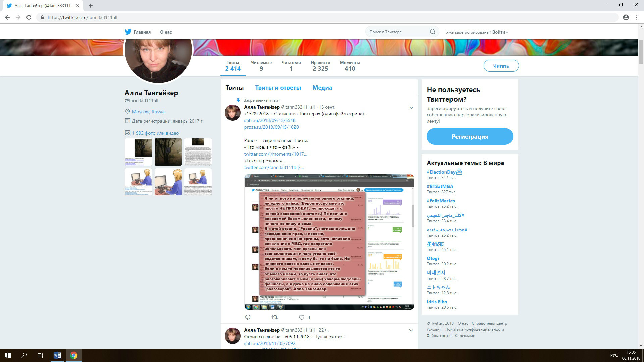Like the pinned tweet with the heart icon
The width and height of the screenshot is (644, 362).
click(302, 317)
